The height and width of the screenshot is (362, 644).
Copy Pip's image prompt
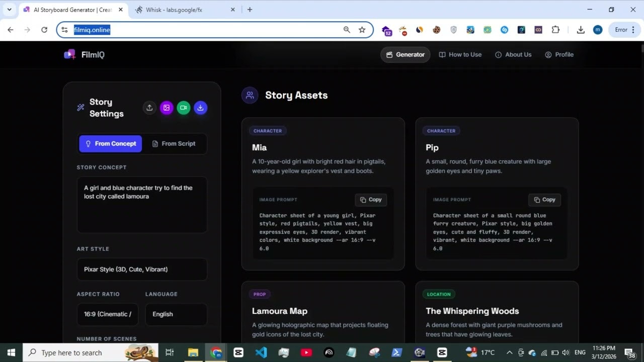(544, 200)
